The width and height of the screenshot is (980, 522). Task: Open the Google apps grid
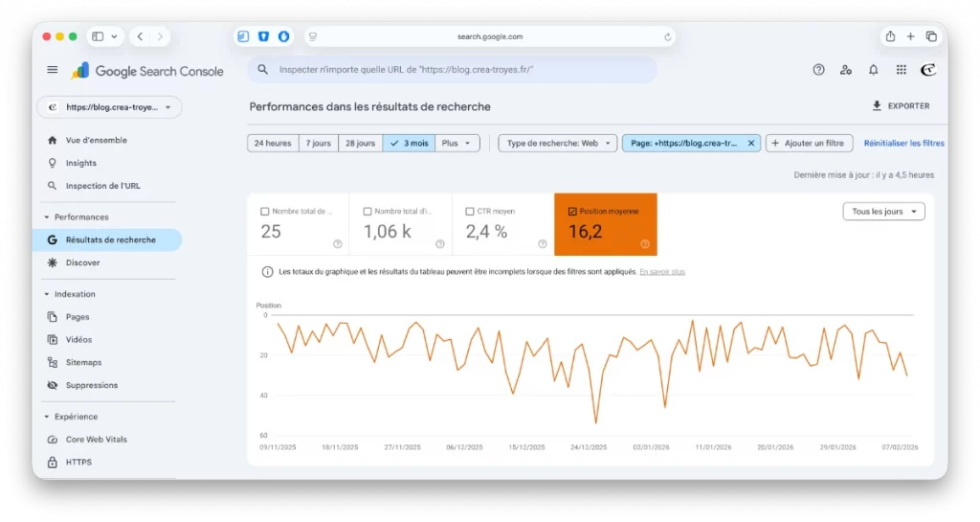(901, 70)
